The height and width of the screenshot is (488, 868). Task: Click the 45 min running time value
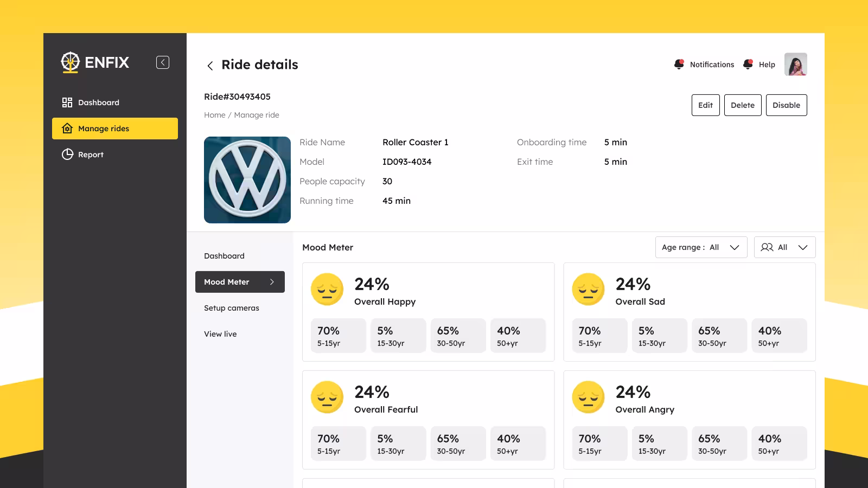click(x=397, y=201)
